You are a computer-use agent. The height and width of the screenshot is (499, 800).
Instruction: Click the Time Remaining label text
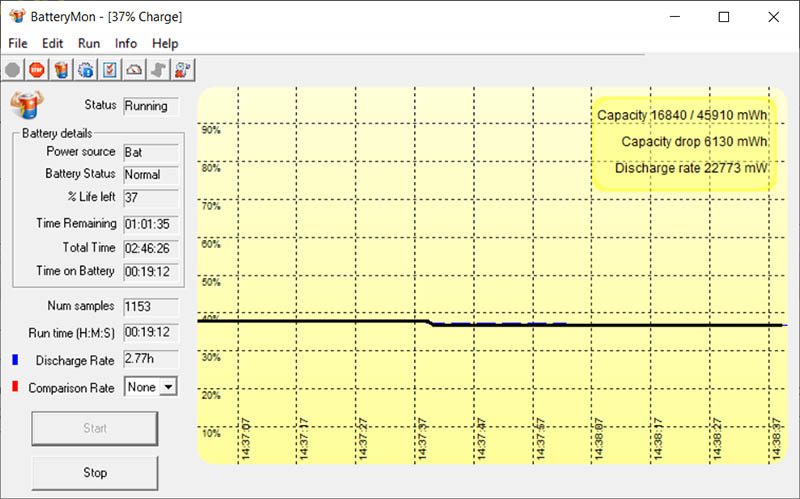point(77,223)
